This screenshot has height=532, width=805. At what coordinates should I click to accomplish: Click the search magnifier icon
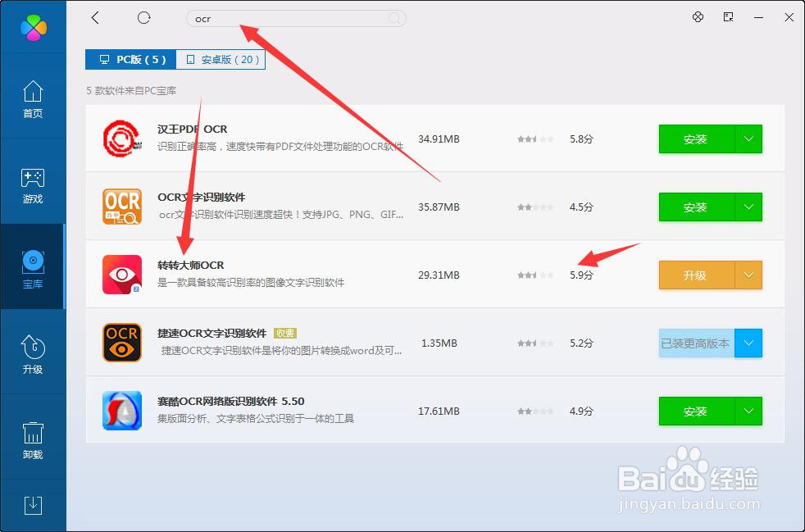pos(393,19)
